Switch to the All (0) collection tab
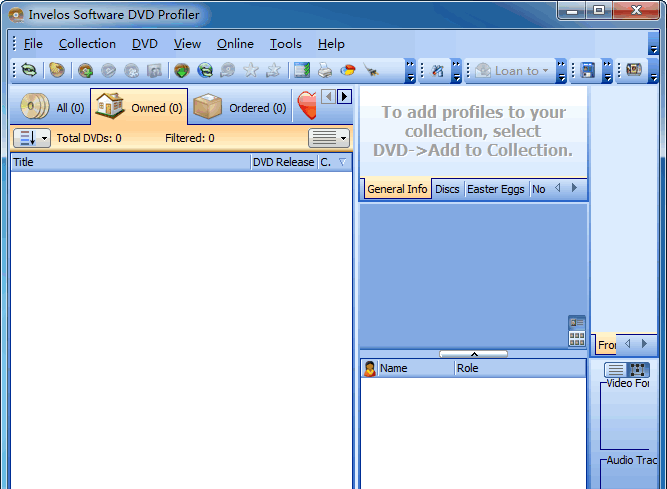667x489 pixels. pos(52,107)
